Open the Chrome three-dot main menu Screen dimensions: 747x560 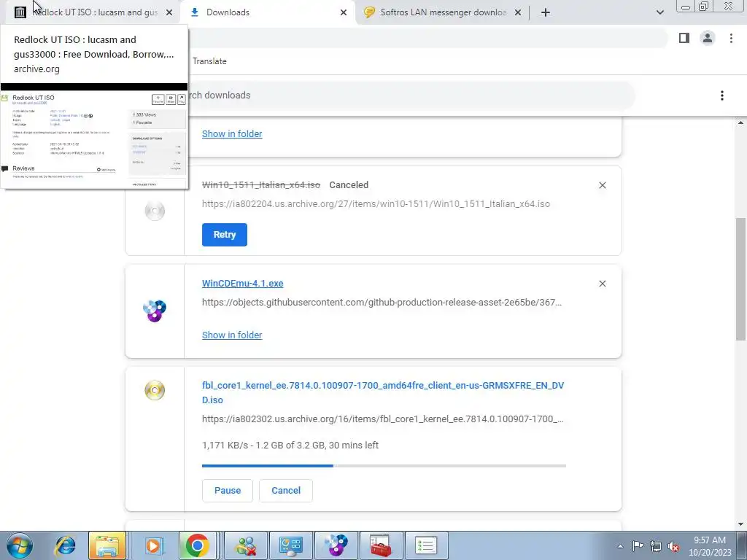click(731, 38)
